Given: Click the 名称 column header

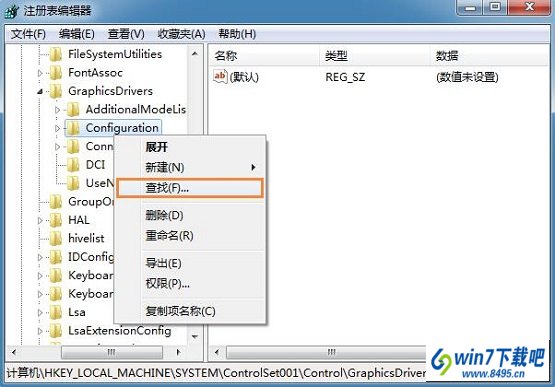Looking at the screenshot, I should click(x=264, y=56).
